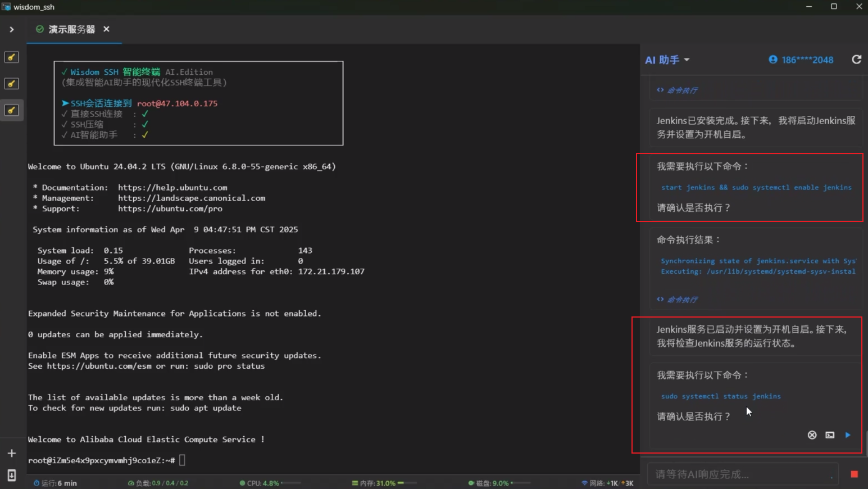
Task: Click the green check icon on 演示服务器 tab
Action: [x=40, y=29]
